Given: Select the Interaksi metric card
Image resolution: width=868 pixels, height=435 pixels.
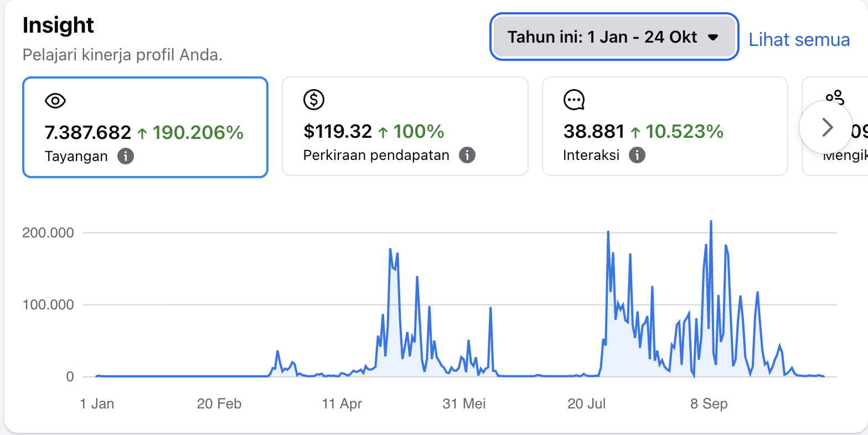Looking at the screenshot, I should coord(665,127).
